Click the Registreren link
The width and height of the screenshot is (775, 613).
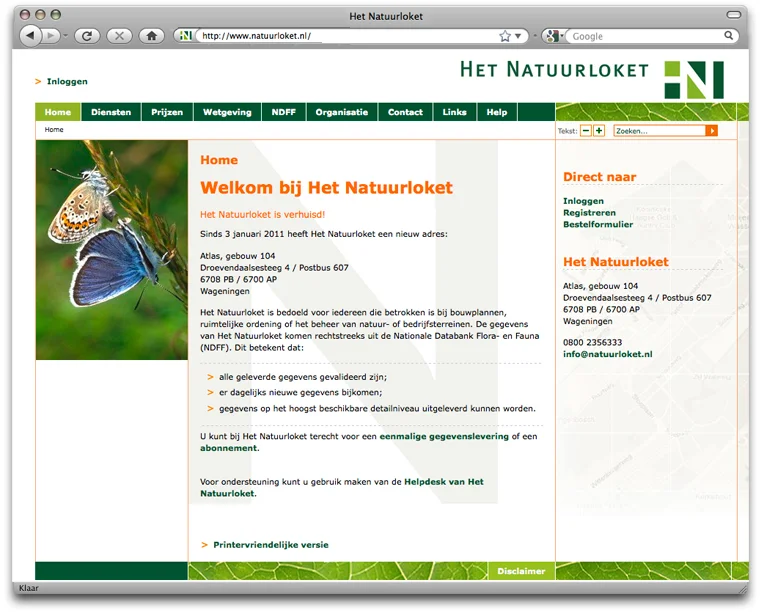point(589,213)
